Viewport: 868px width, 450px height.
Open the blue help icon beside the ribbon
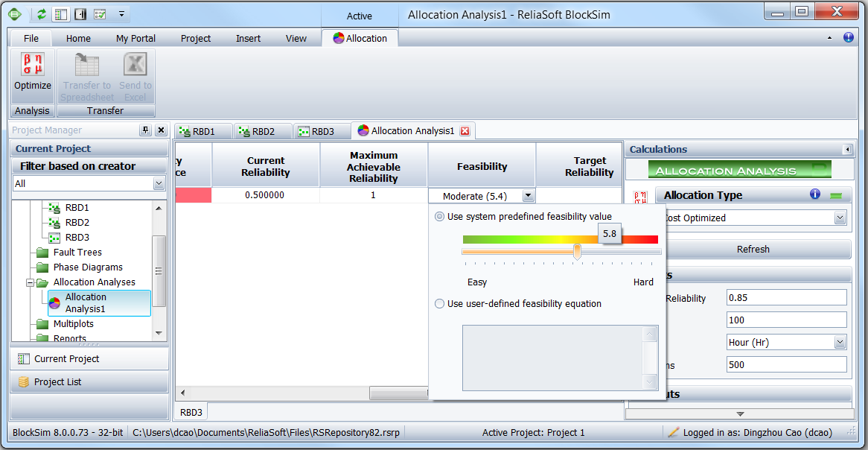tap(848, 38)
